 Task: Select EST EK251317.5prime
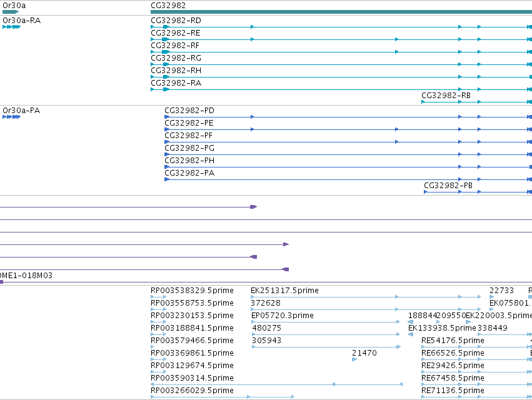pyautogui.click(x=284, y=291)
